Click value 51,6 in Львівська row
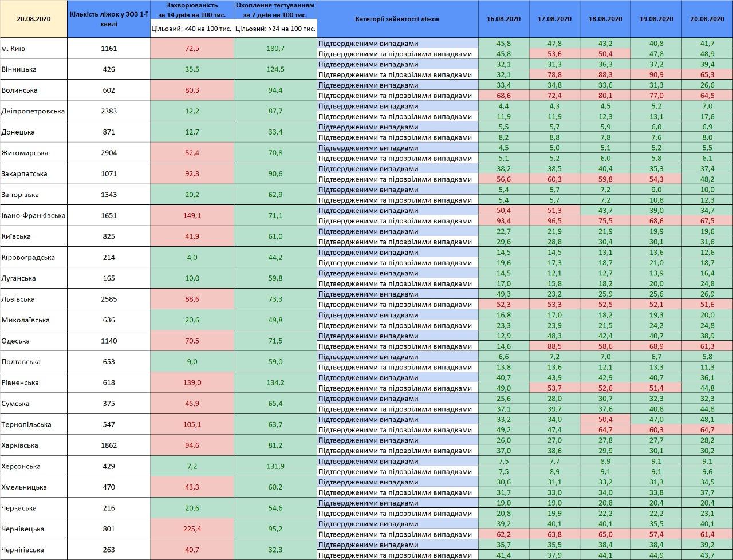Screen dimensions: 733x560 click(x=707, y=305)
